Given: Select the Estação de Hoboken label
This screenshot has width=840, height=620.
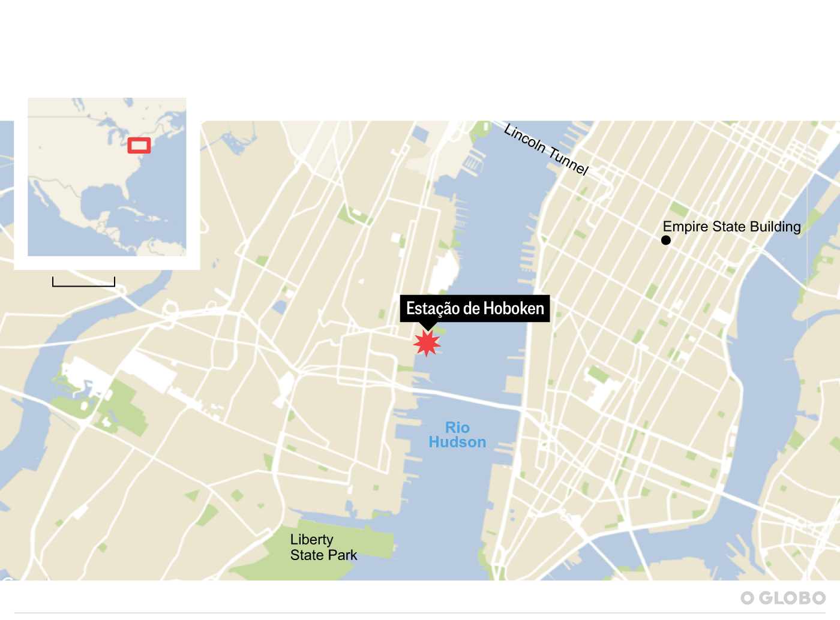Looking at the screenshot, I should pos(475,308).
